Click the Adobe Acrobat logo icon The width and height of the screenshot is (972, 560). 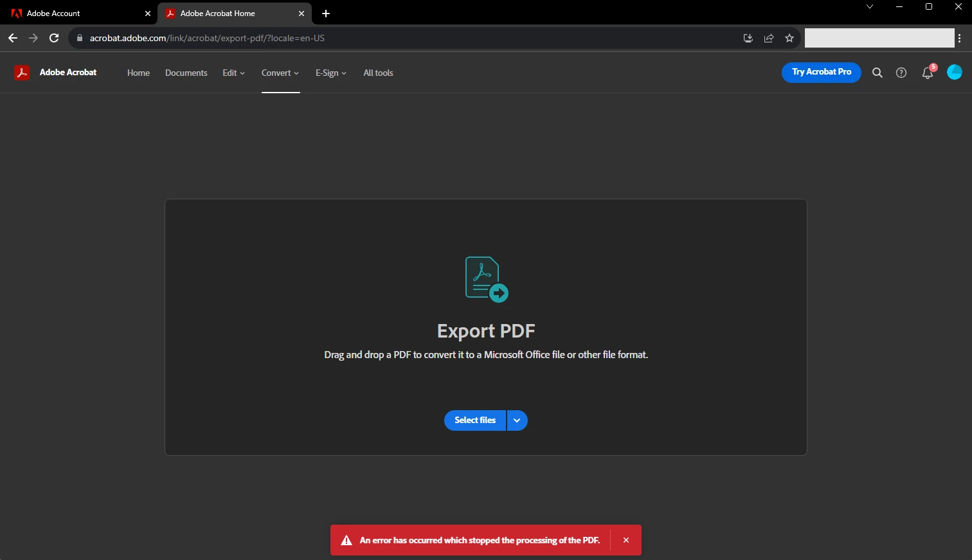(x=22, y=73)
